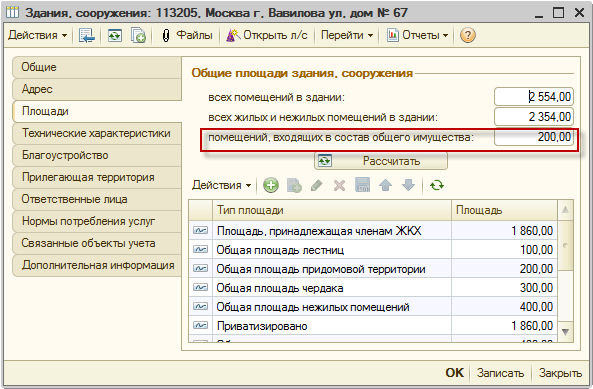
Task: Select row Площадь, принадлежащая членам ЖКХ
Action: [x=373, y=231]
